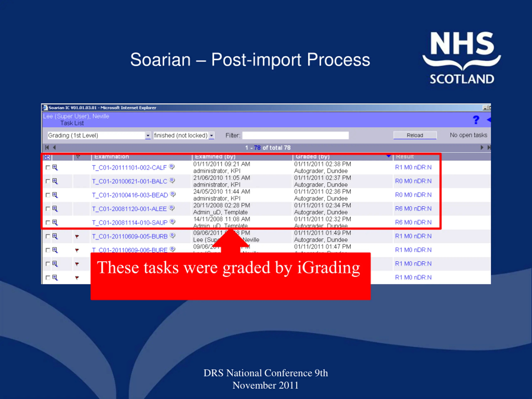This screenshot has height=399, width=532.
Task: Go to next page arrow
Action: [x=482, y=147]
